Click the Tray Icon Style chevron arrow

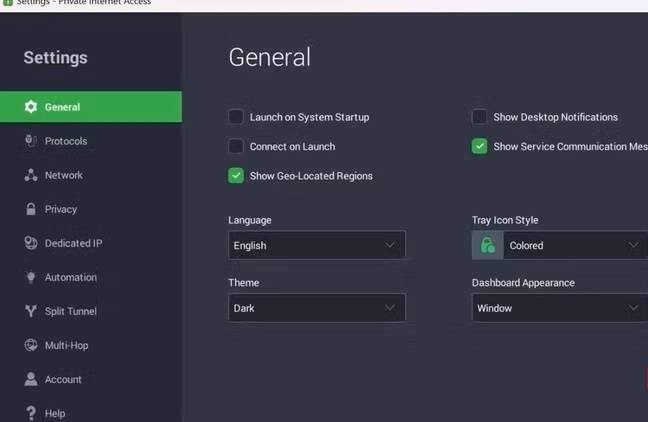[633, 245]
